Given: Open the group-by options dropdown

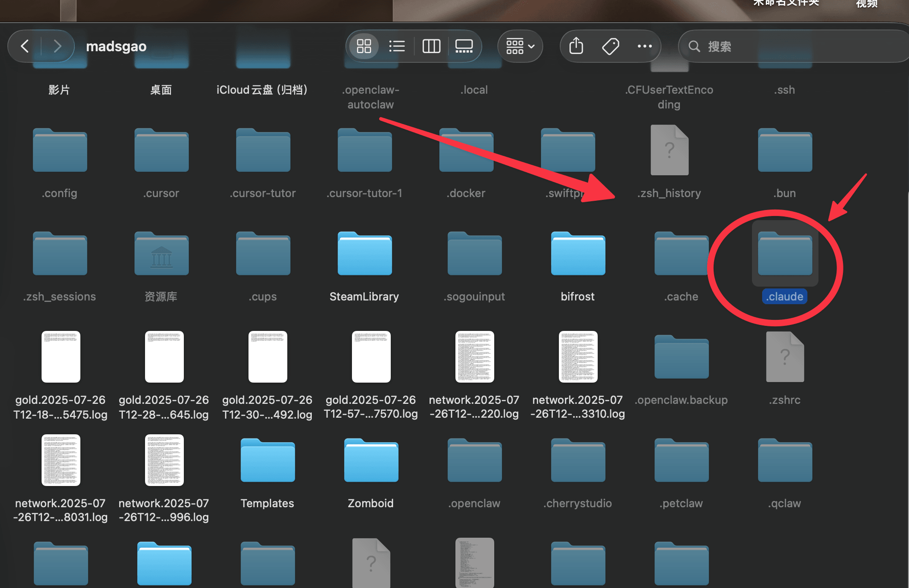Looking at the screenshot, I should click(520, 46).
